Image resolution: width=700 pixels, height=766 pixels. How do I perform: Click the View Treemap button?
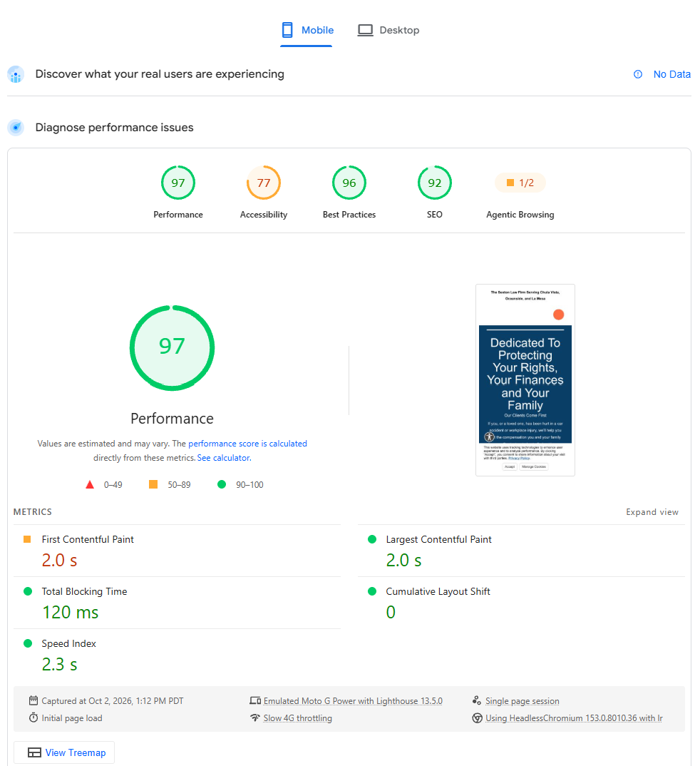click(64, 752)
